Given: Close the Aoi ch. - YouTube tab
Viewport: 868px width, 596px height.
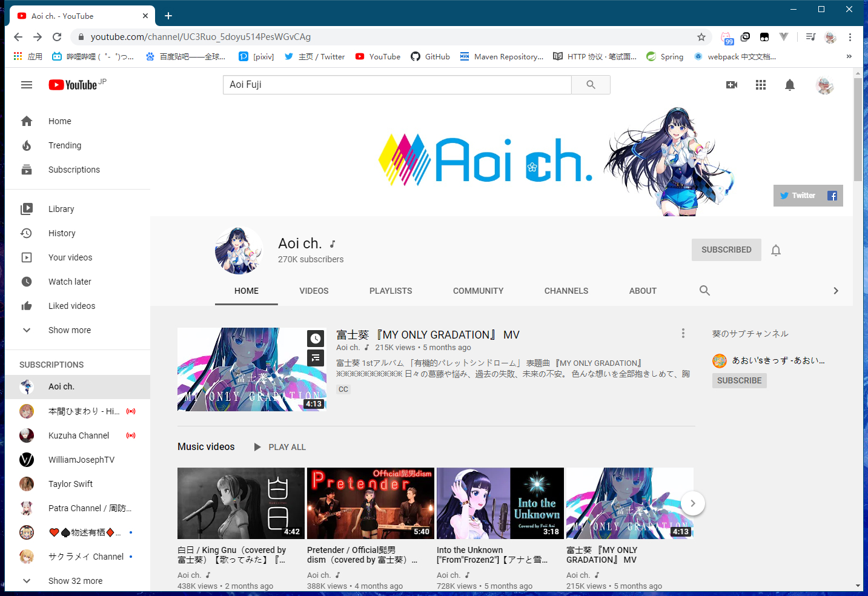Looking at the screenshot, I should (145, 16).
